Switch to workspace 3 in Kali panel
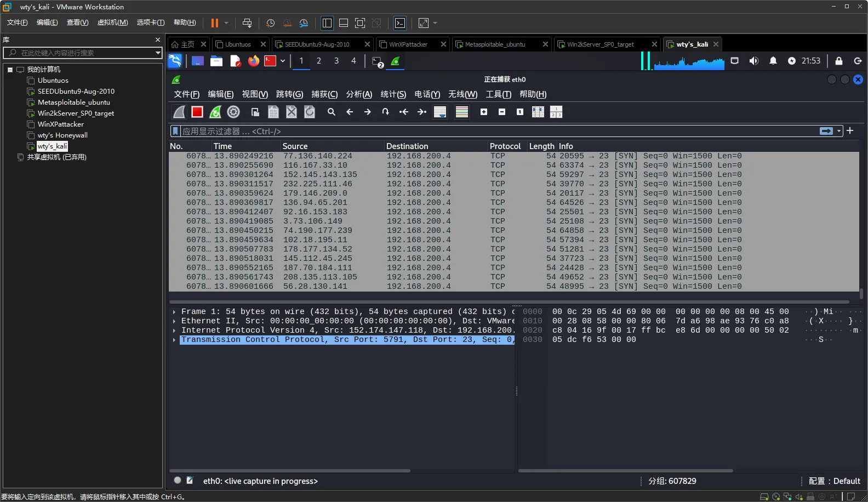Screen dimensions: 868x502 click(x=336, y=61)
